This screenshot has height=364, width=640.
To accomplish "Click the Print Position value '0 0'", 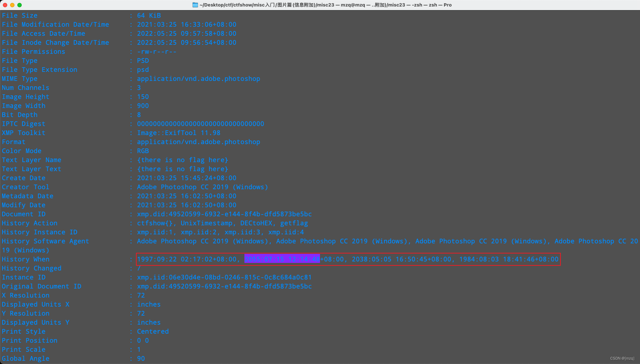I will pos(143,341).
